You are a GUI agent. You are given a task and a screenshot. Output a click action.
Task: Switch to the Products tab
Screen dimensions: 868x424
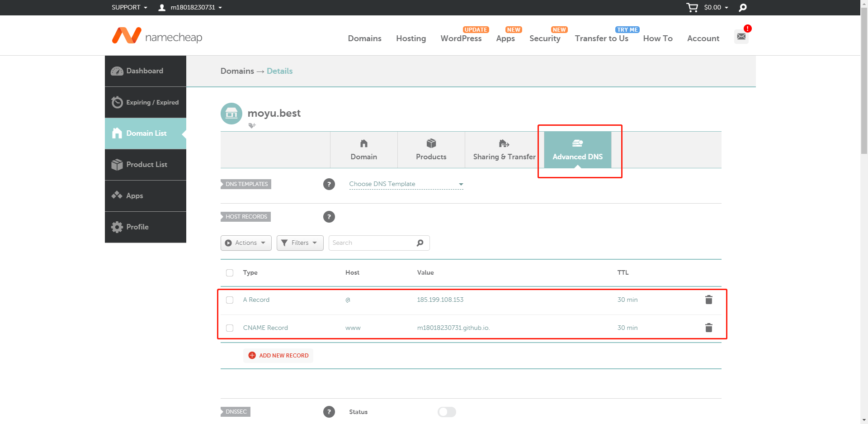(x=431, y=150)
